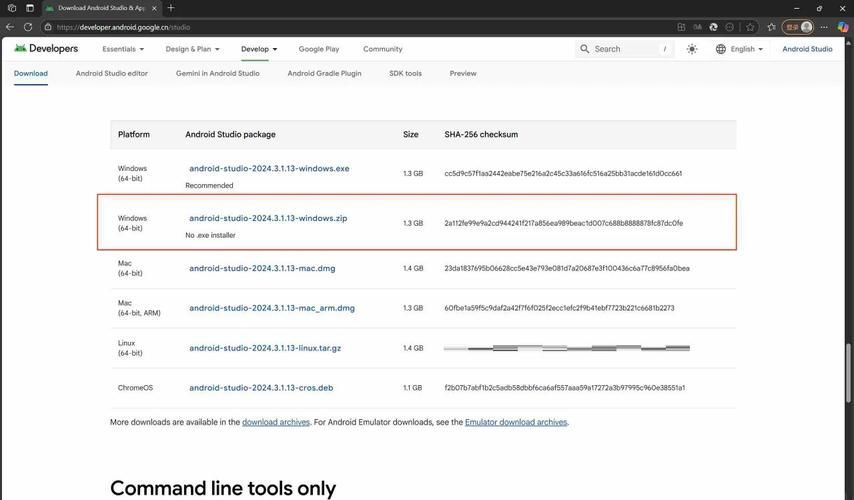The image size is (854, 500).
Task: Click the scrollbar up arrow
Action: [x=848, y=41]
